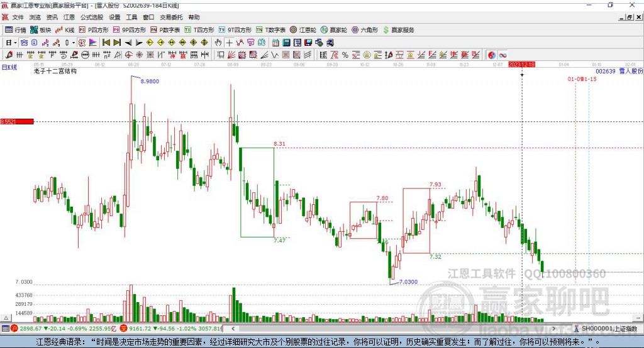Move the chart scrollbar right with its arrow
Screen dimensions: 644x348
(x=553, y=329)
